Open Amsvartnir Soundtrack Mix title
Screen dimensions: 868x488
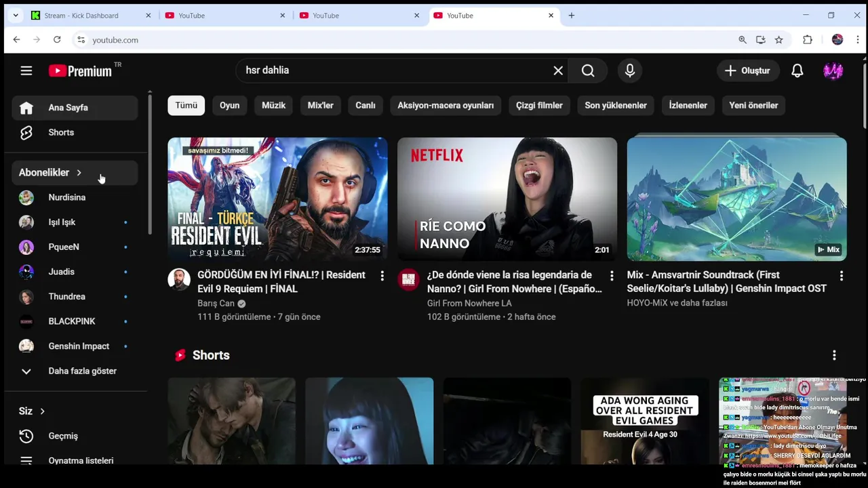(x=726, y=282)
